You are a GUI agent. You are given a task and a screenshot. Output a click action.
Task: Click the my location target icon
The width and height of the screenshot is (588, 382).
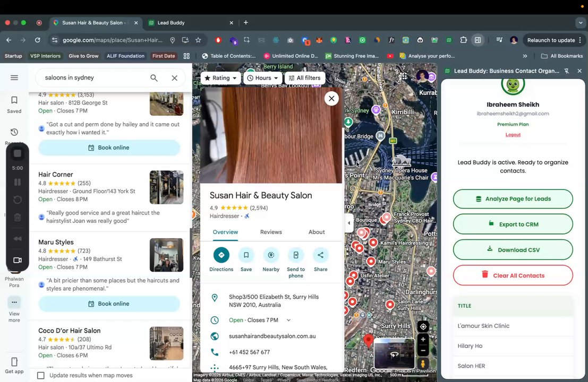tap(423, 327)
